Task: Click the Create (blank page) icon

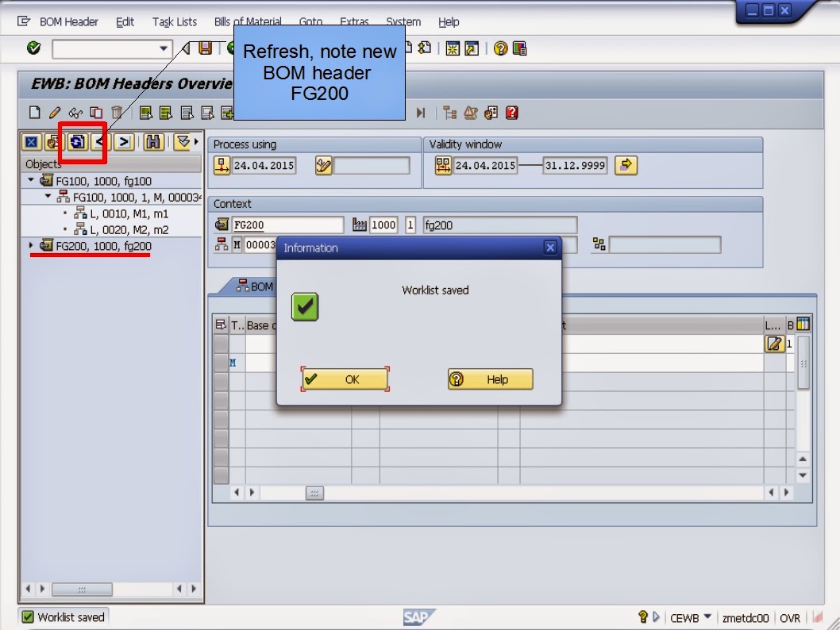Action: pos(34,113)
